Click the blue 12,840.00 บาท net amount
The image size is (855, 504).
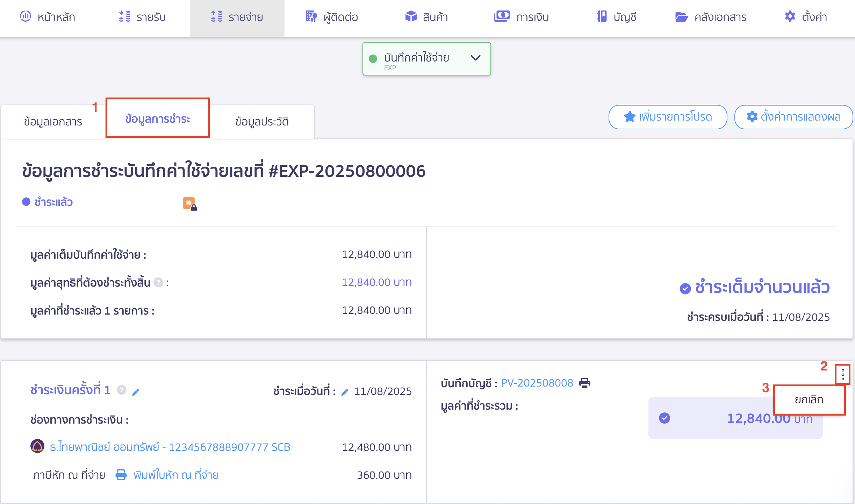coord(377,282)
